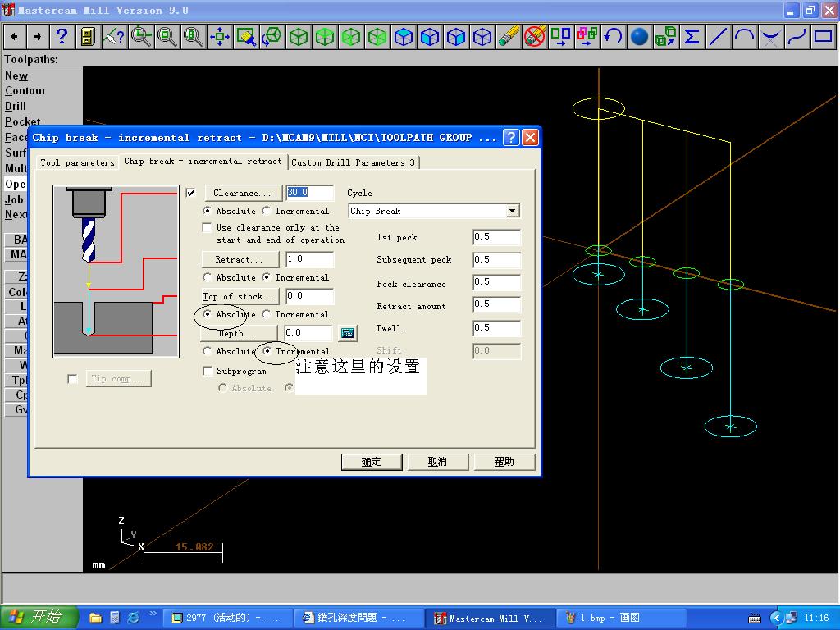Select the Arc drawing icon
The height and width of the screenshot is (630, 840).
click(x=744, y=36)
